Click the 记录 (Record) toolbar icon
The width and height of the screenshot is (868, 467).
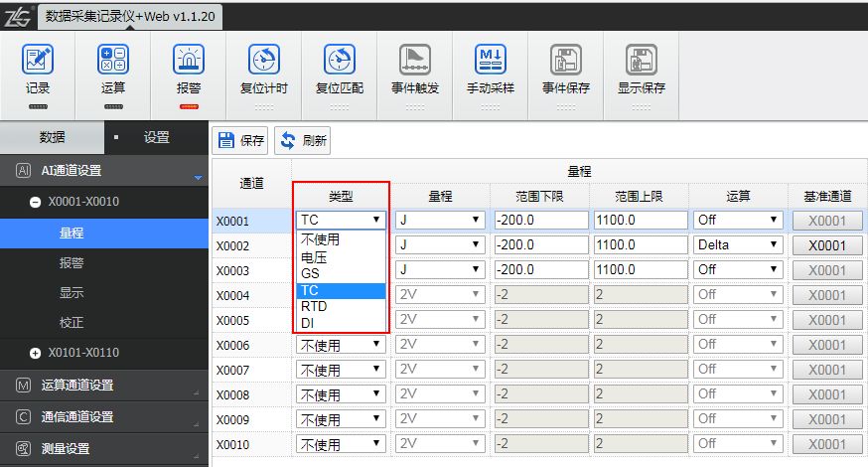pyautogui.click(x=38, y=62)
